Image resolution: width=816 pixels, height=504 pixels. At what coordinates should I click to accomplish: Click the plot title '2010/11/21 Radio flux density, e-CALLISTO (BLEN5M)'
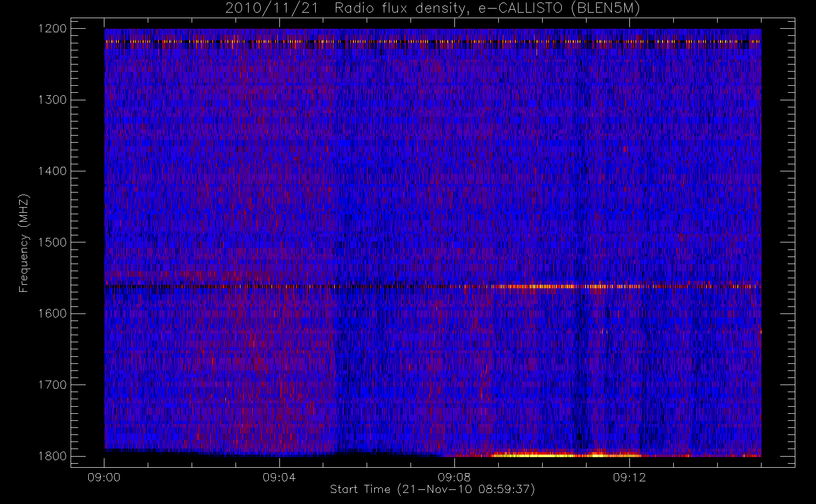[432, 9]
